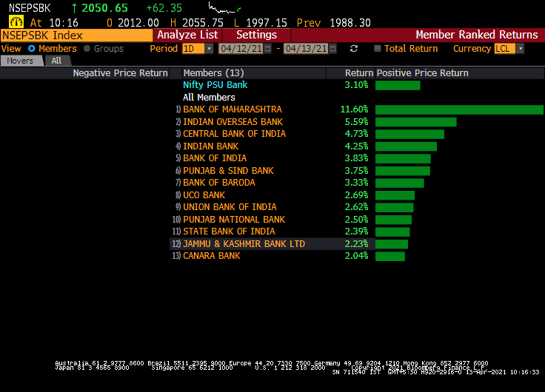
Task: Open the Period 1D dropdown
Action: (x=209, y=49)
